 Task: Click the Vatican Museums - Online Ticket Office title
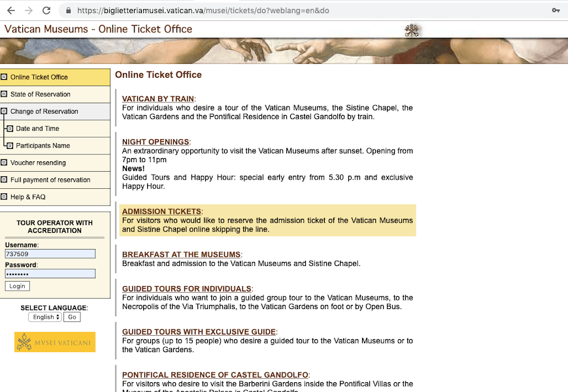(x=98, y=29)
